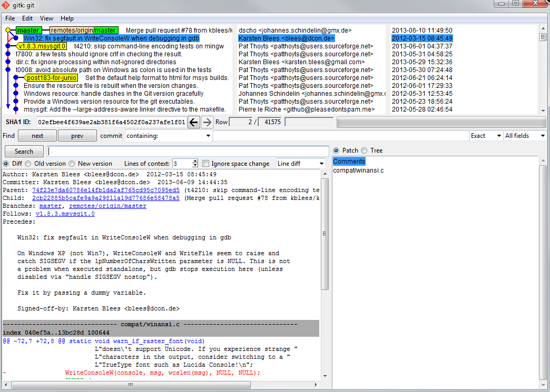The image size is (550, 392).
Task: Open the All fields dropdown
Action: [525, 136]
